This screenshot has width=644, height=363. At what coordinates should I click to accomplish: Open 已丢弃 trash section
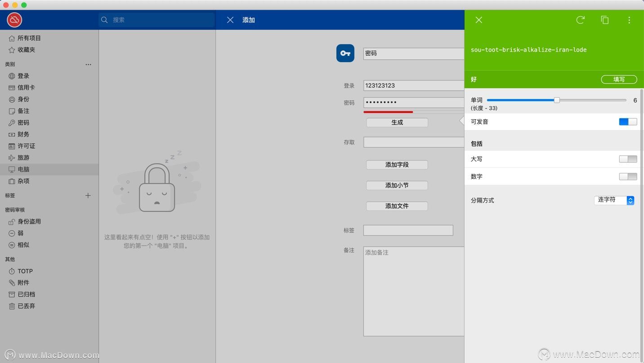point(49,306)
